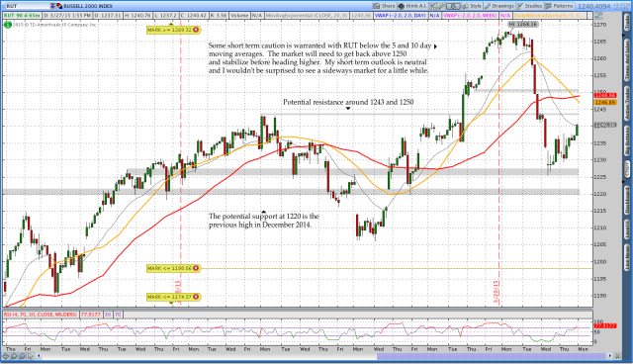Image resolution: width=633 pixels, height=364 pixels.
Task: Open the Dashboard side tab
Action: (627, 201)
